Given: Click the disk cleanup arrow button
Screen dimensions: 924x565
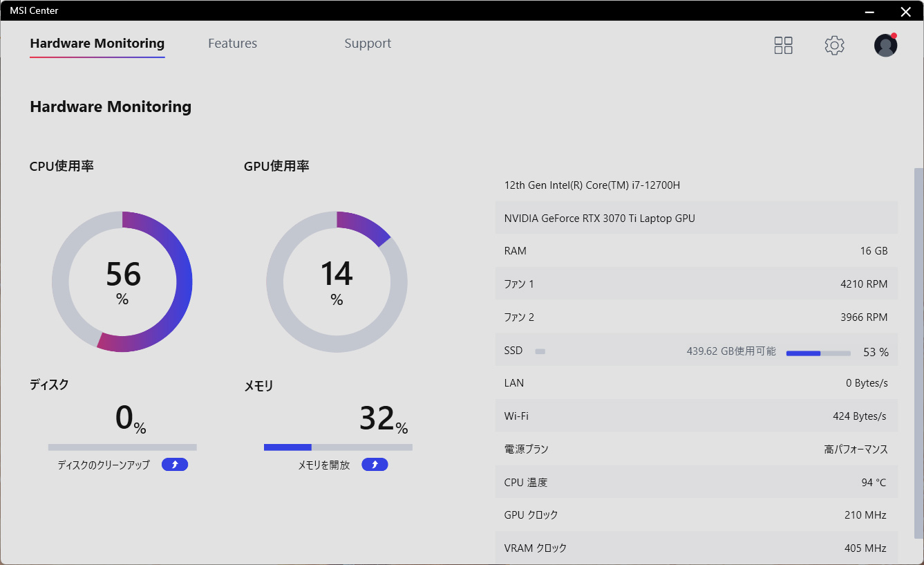Looking at the screenshot, I should tap(175, 465).
